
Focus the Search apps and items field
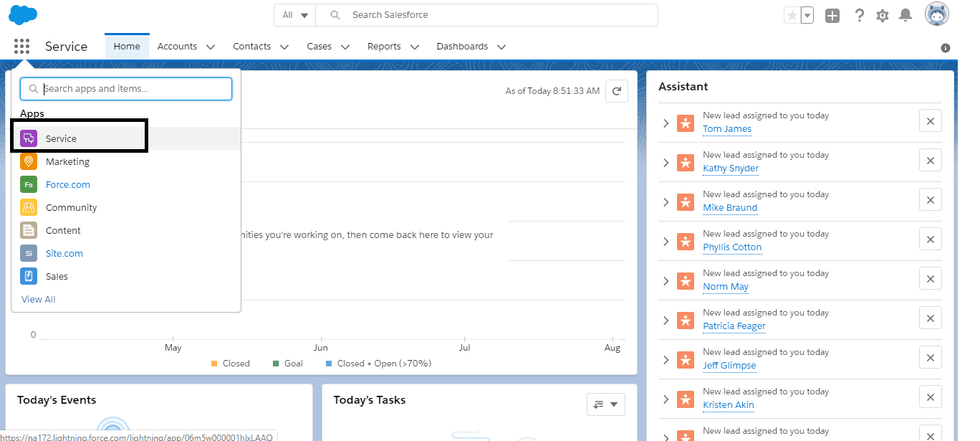[x=126, y=89]
